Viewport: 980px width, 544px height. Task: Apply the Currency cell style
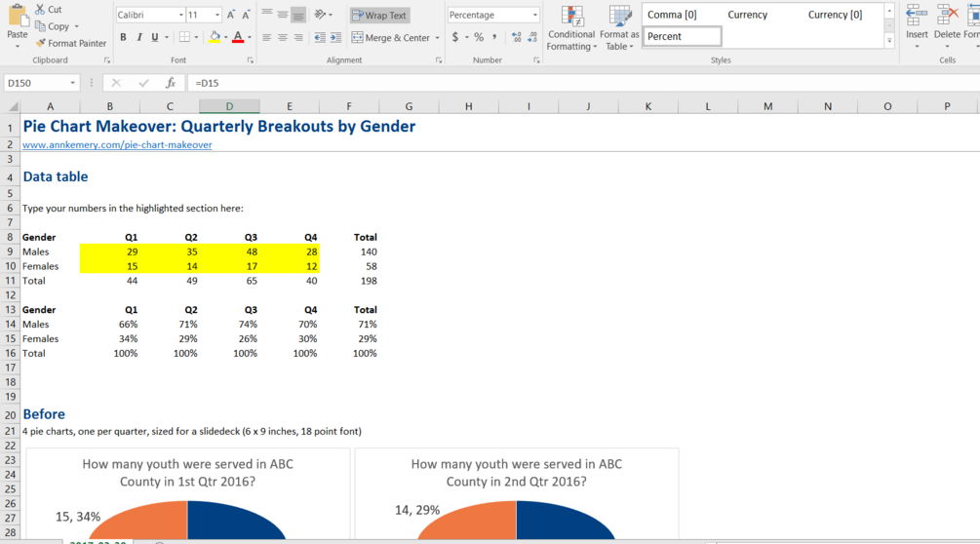click(x=747, y=15)
